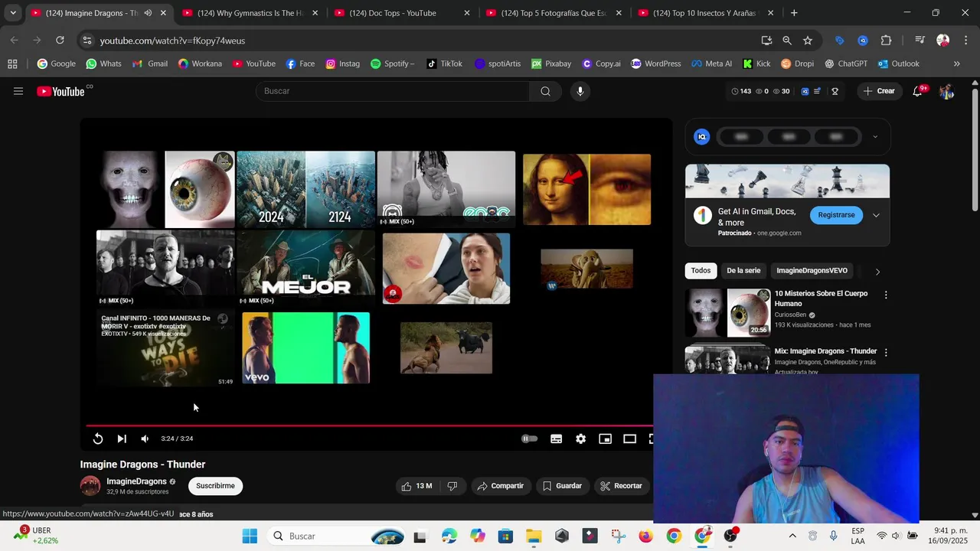Image resolution: width=980 pixels, height=551 pixels.
Task: Switch to theater mode view
Action: pyautogui.click(x=630, y=439)
